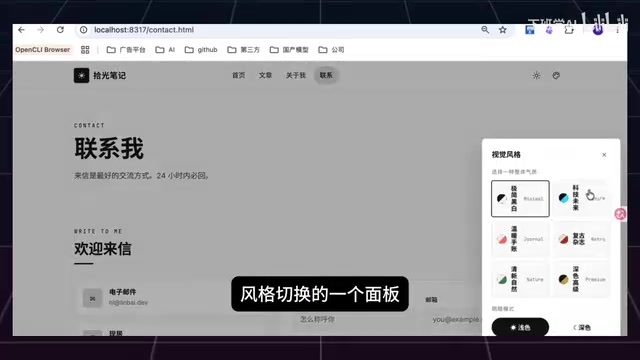Image resolution: width=640 pixels, height=360 pixels.
Task: Open the 文章 nav item
Action: pyautogui.click(x=265, y=76)
